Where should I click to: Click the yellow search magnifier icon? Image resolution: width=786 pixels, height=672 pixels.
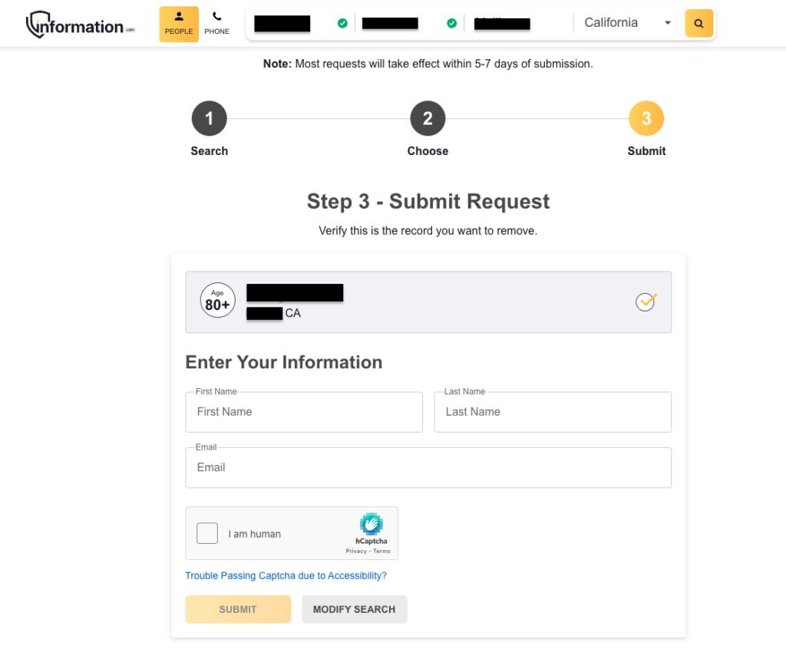point(698,23)
